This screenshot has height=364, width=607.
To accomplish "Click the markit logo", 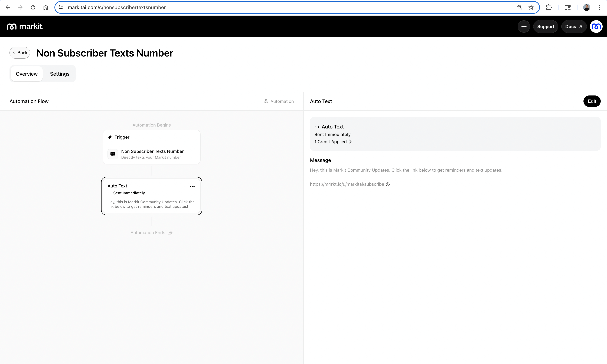I will (25, 27).
